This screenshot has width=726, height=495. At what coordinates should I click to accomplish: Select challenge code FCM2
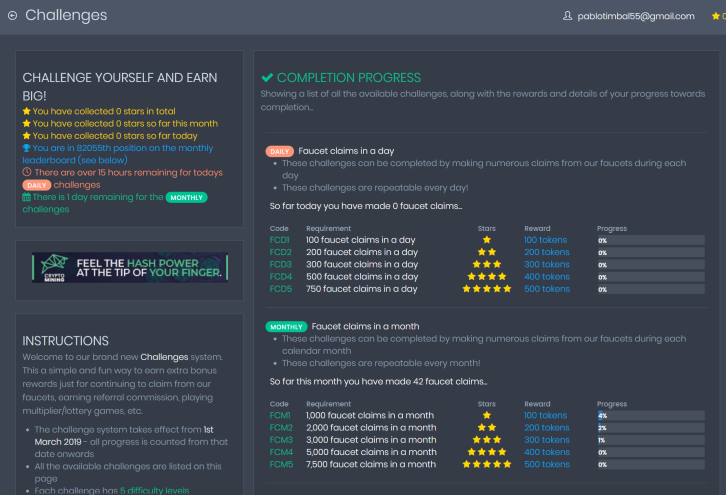pyautogui.click(x=281, y=428)
